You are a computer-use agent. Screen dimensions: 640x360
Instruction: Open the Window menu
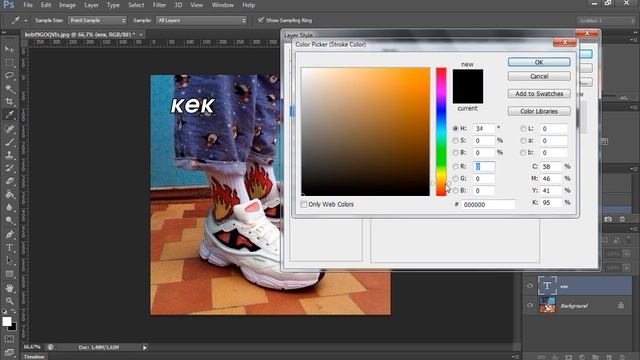coord(222,5)
